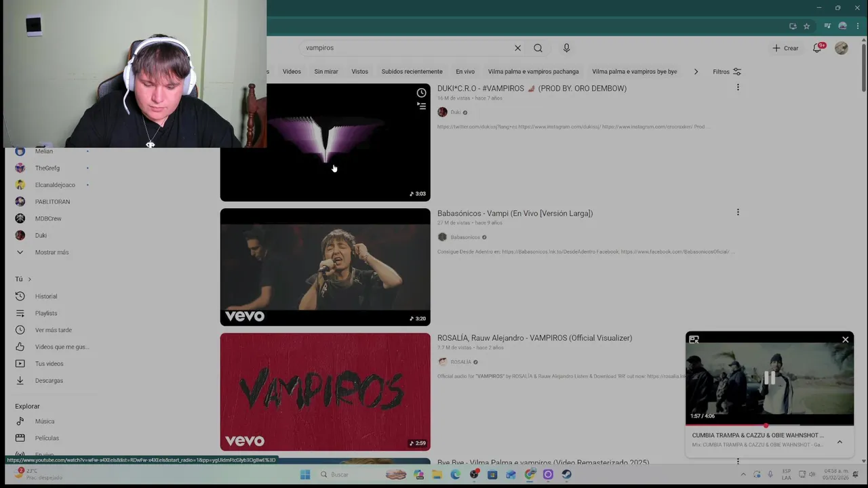868x488 pixels.
Task: Open the Crear upload menu
Action: 785,48
